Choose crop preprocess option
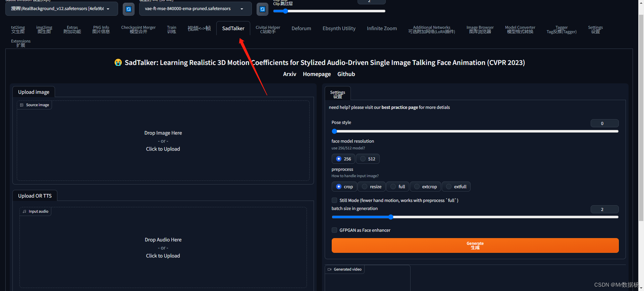The height and width of the screenshot is (291, 644). pyautogui.click(x=344, y=187)
